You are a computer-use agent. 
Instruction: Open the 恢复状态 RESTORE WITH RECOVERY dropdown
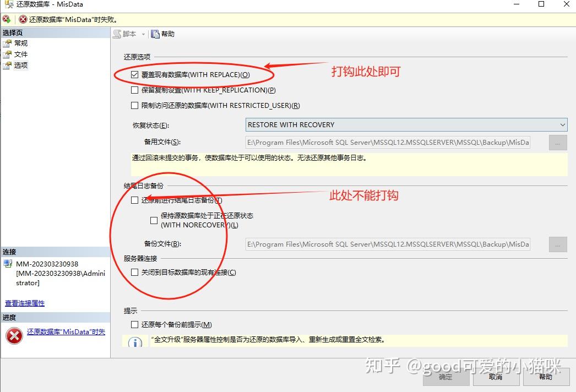point(563,124)
